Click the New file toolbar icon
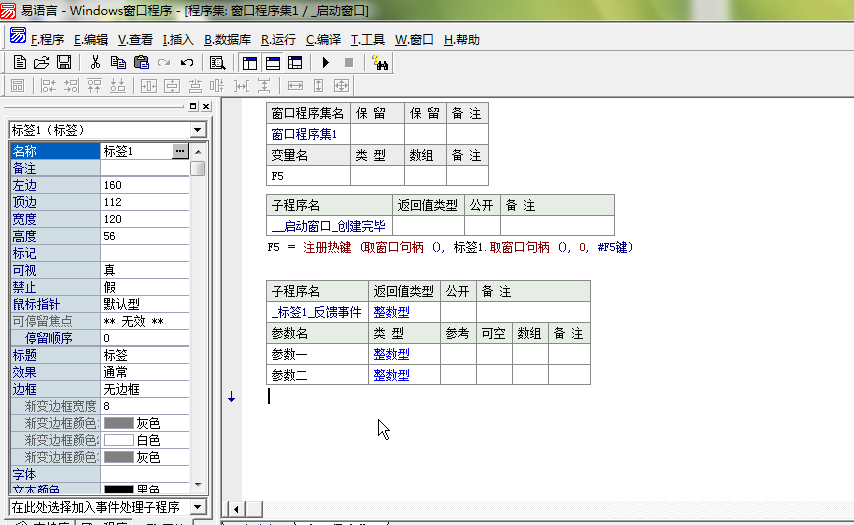This screenshot has width=854, height=525. 20,62
